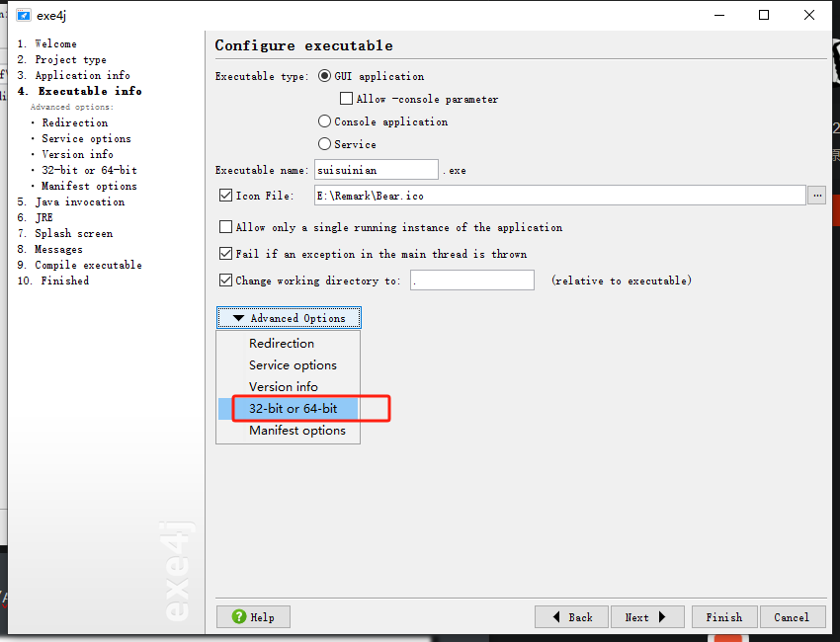Go to Java invocation step in sidebar
The image size is (840, 642).
tap(79, 201)
